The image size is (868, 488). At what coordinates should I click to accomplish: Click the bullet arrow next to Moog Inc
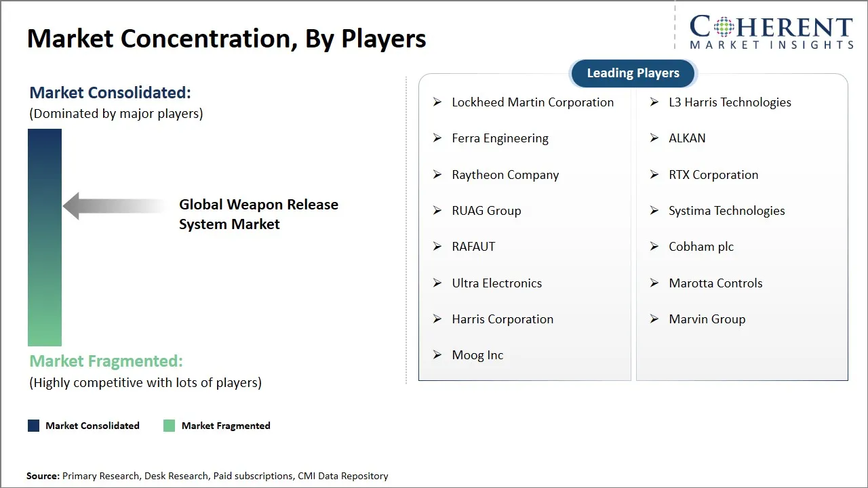(437, 355)
